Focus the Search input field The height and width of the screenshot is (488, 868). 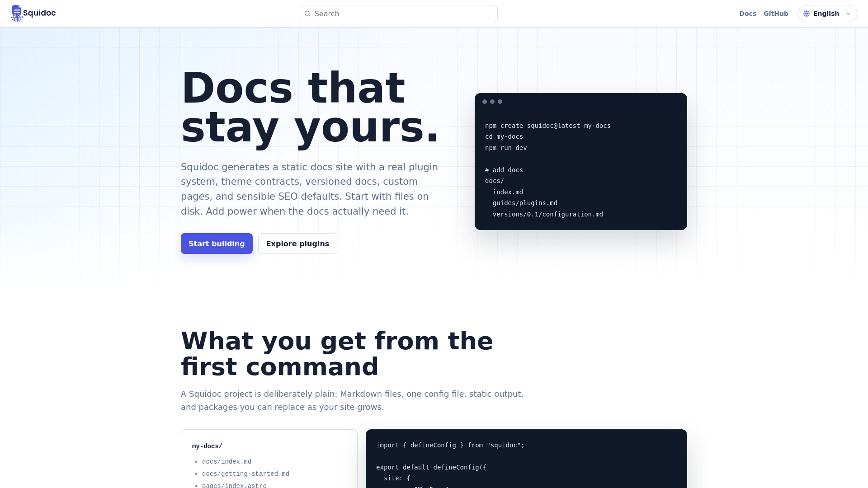point(398,14)
